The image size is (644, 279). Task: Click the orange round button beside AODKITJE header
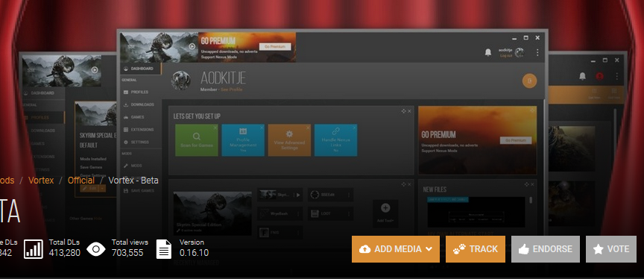click(529, 81)
